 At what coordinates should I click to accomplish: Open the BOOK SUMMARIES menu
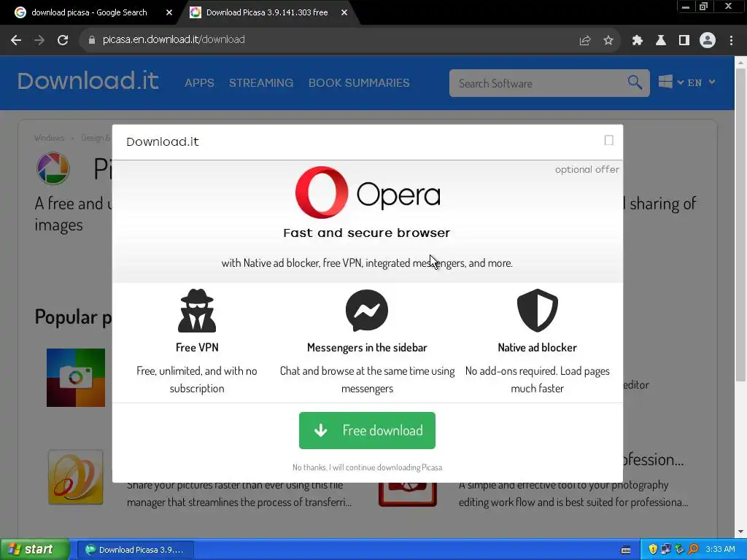(359, 83)
